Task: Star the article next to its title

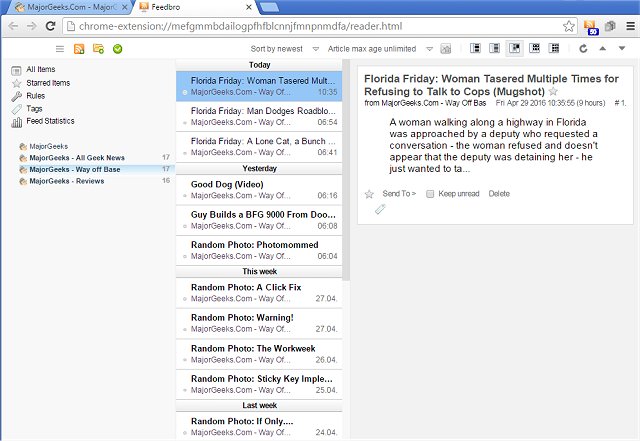Action: point(553,91)
